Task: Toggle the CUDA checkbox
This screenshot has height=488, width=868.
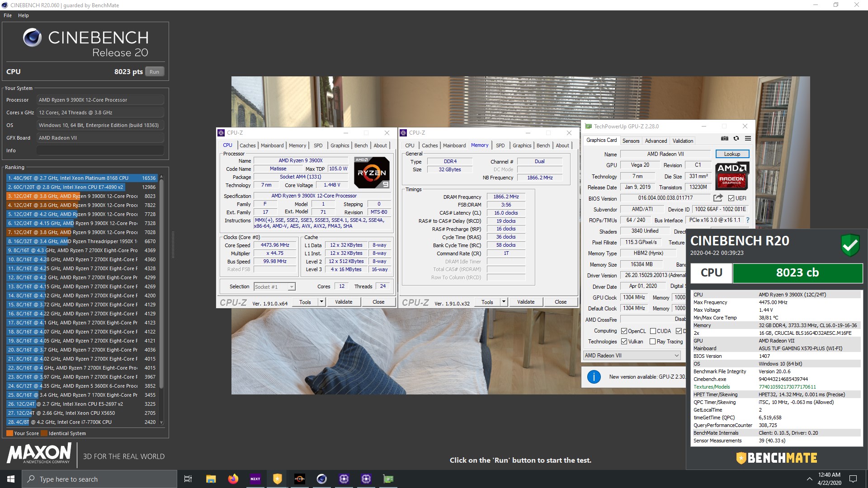Action: tap(652, 331)
